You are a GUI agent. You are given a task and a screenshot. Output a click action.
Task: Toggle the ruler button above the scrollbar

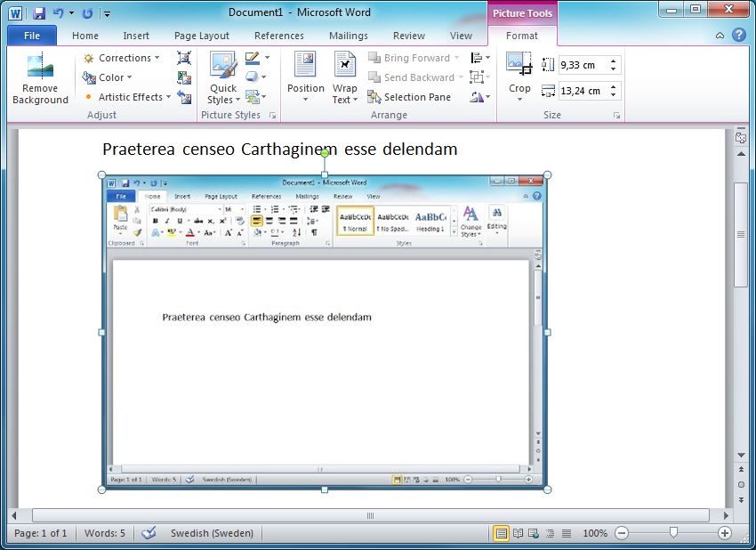741,137
